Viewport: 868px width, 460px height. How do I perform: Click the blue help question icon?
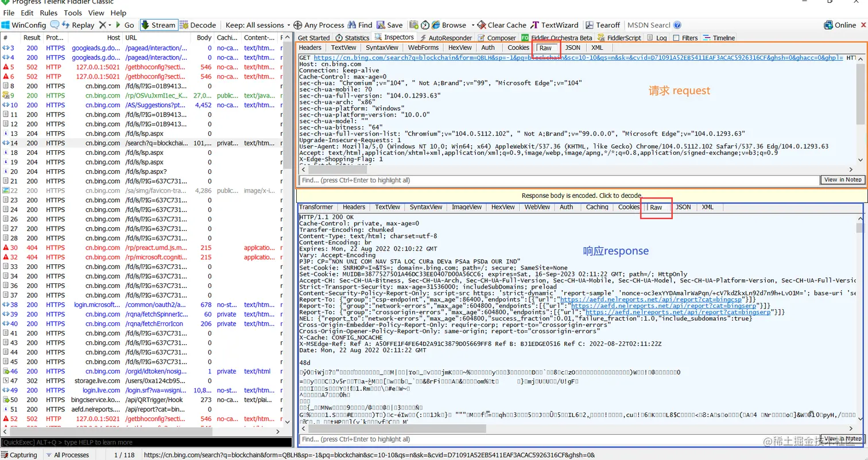point(677,25)
